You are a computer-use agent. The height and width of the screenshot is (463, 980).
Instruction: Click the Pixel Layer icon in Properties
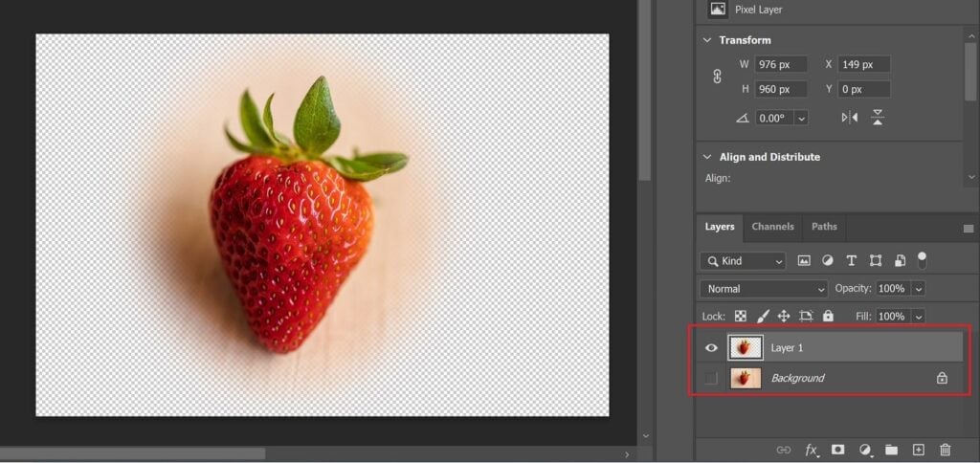coord(718,10)
